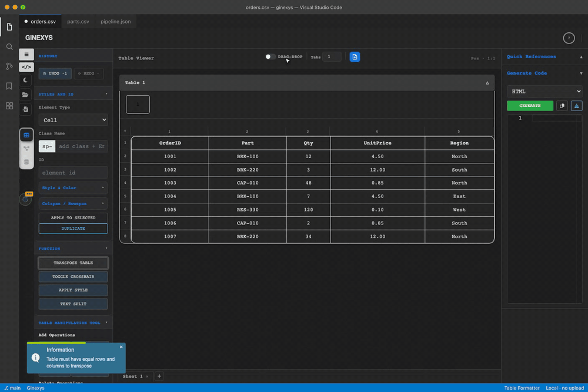The image size is (588, 392).
Task: Select the cell containing 120
Action: tap(308, 210)
